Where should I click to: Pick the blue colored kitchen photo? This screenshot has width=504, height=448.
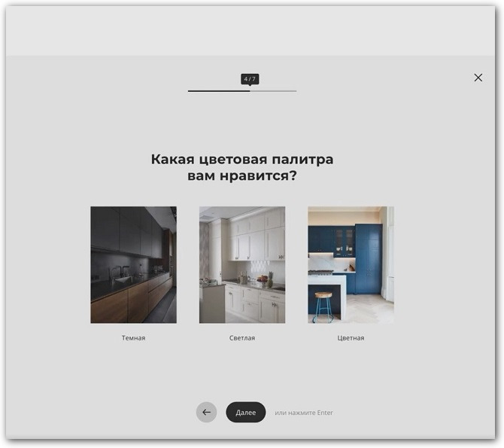coord(351,264)
